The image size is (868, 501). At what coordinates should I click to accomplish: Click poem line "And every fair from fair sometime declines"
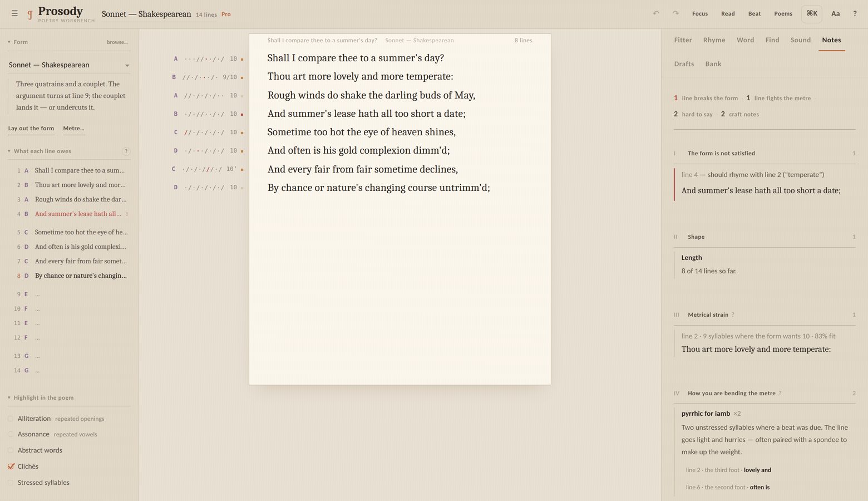[363, 169]
